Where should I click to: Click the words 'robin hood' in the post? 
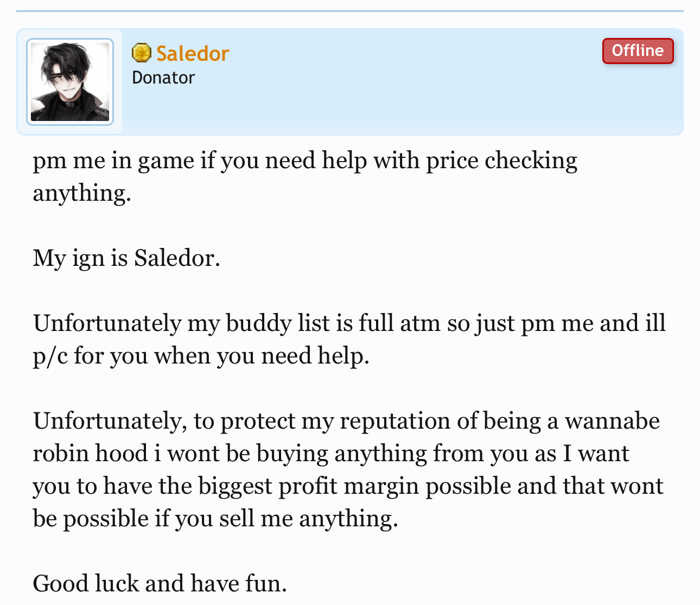90,454
